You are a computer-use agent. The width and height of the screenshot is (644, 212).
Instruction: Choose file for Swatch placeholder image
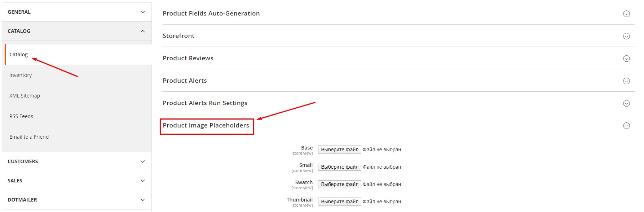[339, 184]
